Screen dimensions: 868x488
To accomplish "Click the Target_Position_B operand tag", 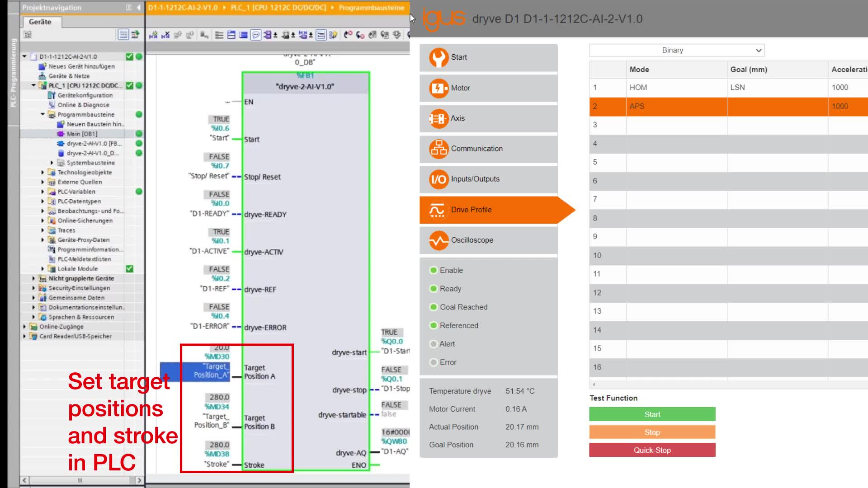I will (x=211, y=421).
